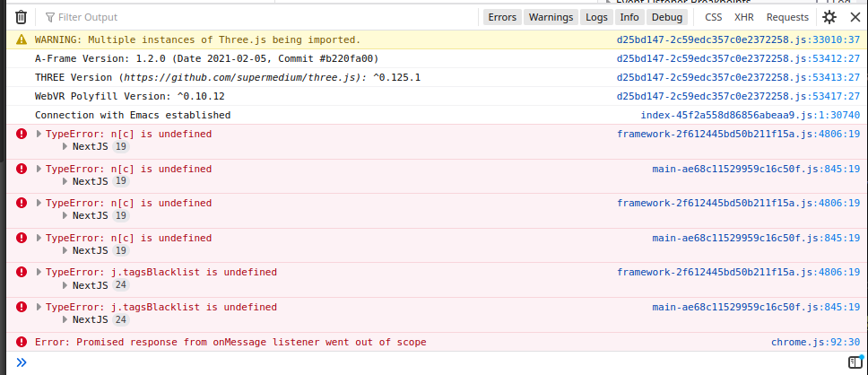Toggle the Errors filter
Image resolution: width=868 pixels, height=375 pixels.
tap(502, 17)
